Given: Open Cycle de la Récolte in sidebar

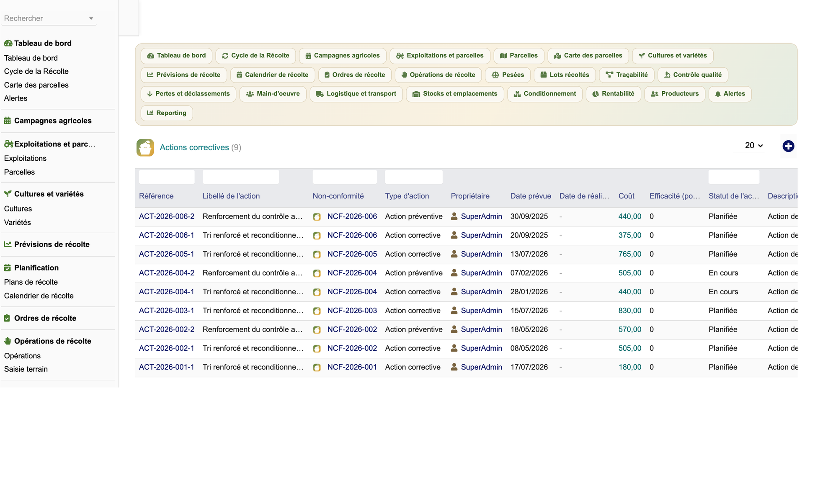Looking at the screenshot, I should [x=36, y=71].
